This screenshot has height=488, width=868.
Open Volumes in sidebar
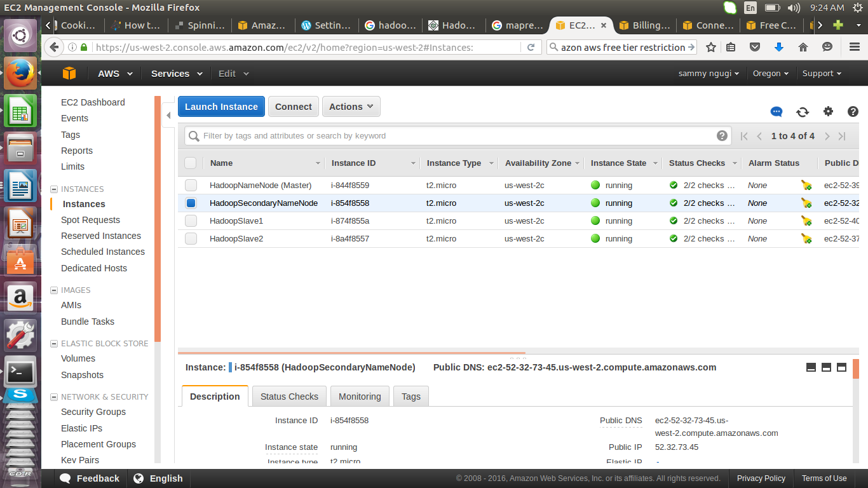tap(78, 358)
